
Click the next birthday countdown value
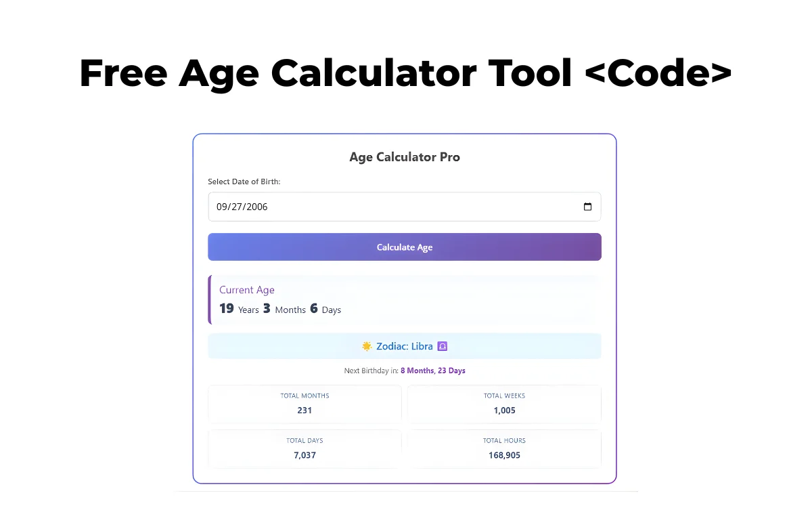click(432, 371)
